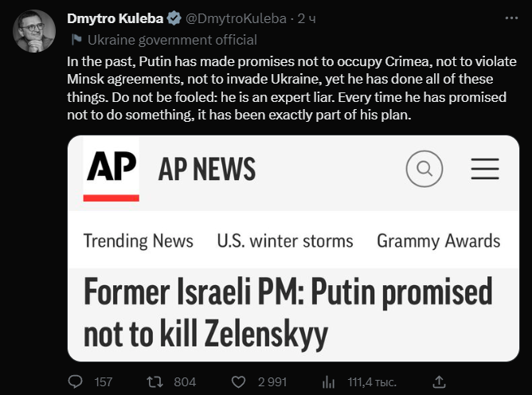The width and height of the screenshot is (532, 395).
Task: Open the @DmytroKuleba handle link
Action: (238, 18)
